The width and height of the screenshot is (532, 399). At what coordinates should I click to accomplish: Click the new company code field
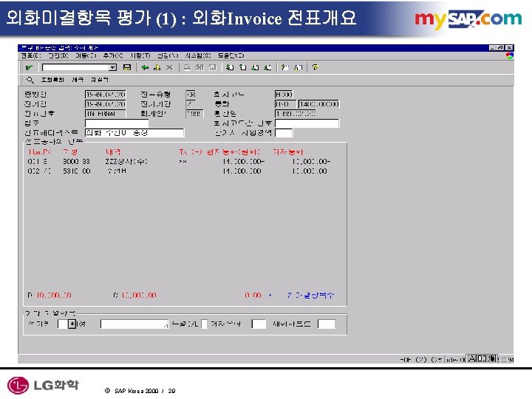pyautogui.click(x=327, y=324)
